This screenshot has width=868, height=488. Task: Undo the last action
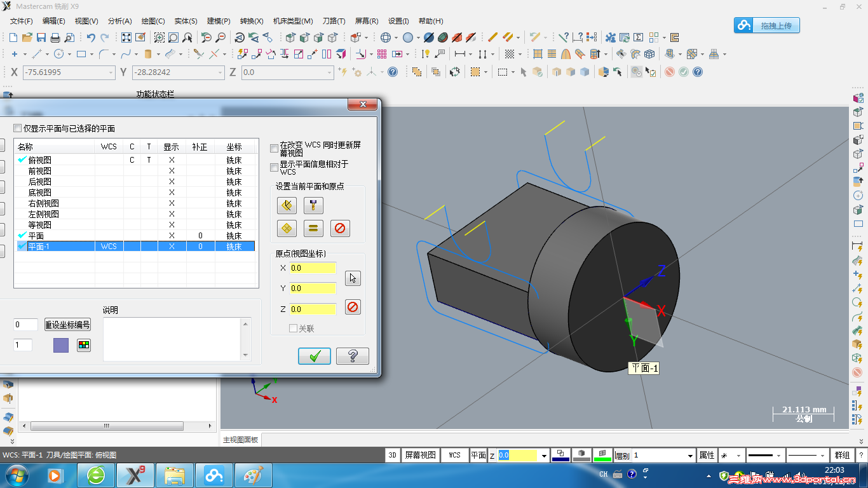(x=91, y=37)
